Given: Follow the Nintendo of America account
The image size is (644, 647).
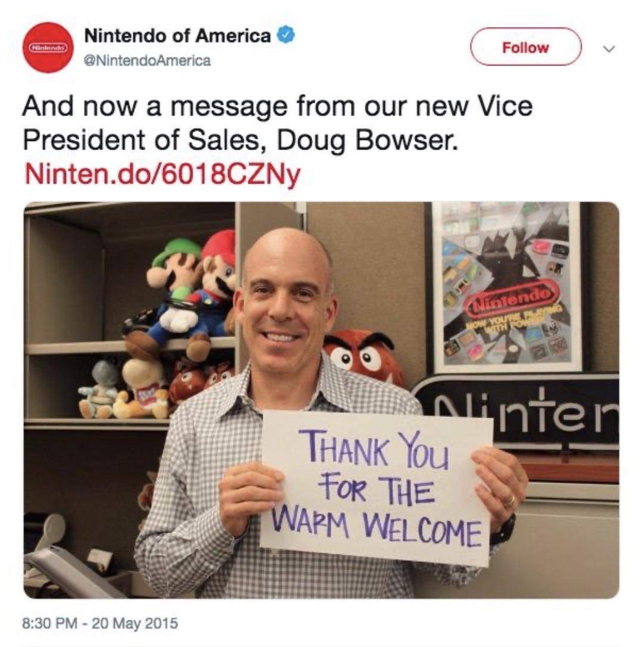Looking at the screenshot, I should point(525,46).
